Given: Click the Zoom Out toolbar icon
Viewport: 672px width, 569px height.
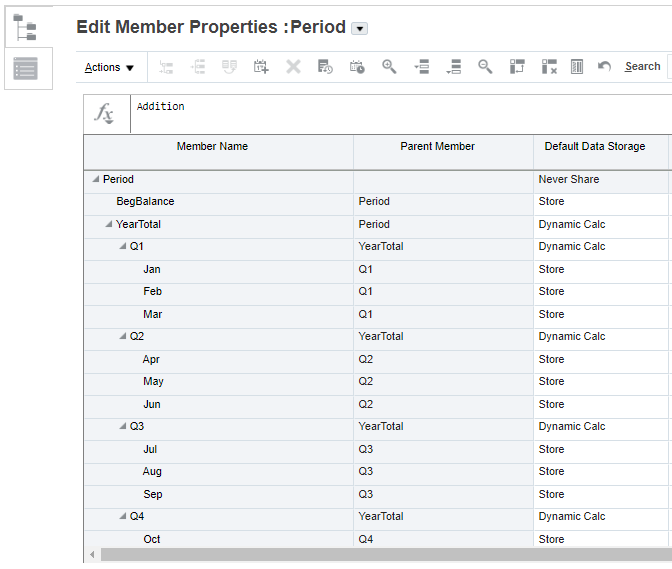Looking at the screenshot, I should (x=485, y=67).
